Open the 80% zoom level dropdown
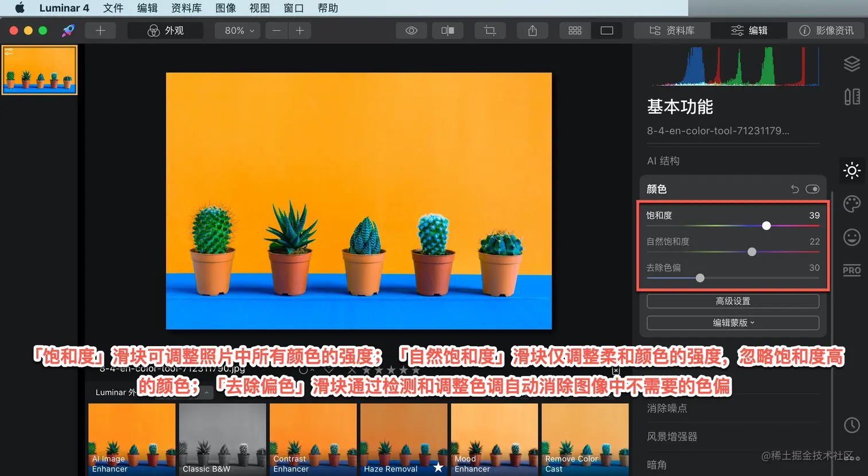Screen dimensions: 868x476 tap(238, 30)
